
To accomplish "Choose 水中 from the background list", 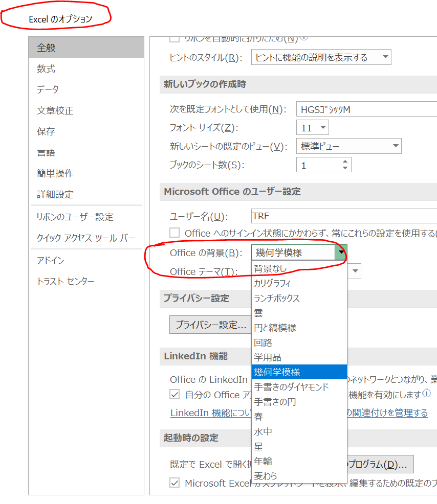I will 299,431.
